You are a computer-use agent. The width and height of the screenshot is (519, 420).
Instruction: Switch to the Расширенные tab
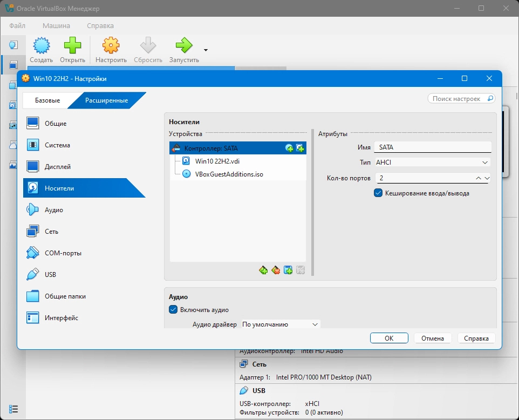pyautogui.click(x=107, y=100)
